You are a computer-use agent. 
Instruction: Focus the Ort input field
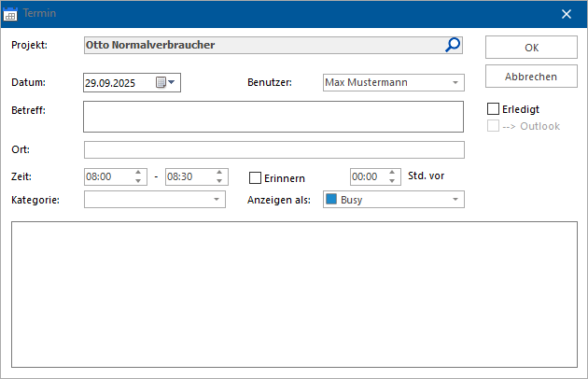(274, 149)
